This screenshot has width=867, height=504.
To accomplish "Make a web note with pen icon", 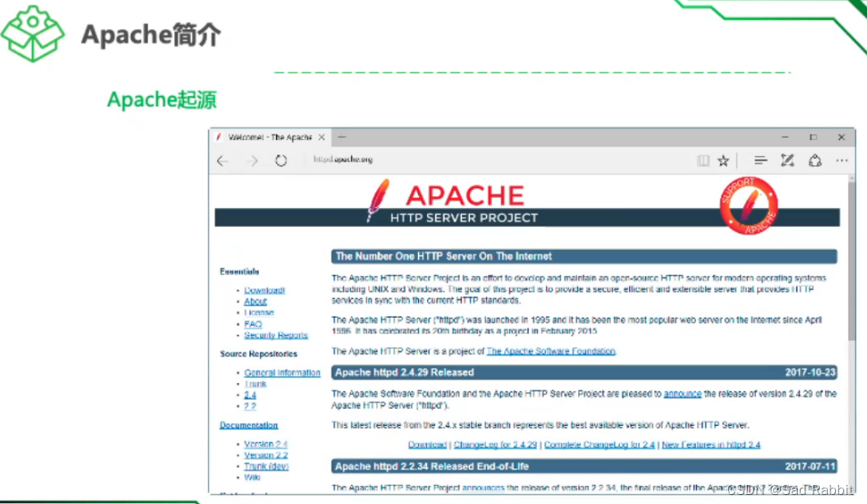I will pos(787,160).
